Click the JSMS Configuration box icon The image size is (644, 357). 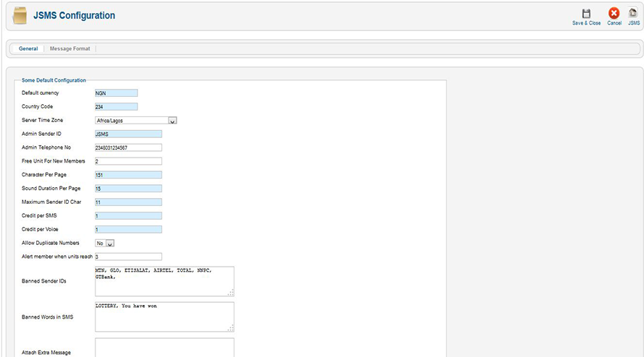pos(20,15)
